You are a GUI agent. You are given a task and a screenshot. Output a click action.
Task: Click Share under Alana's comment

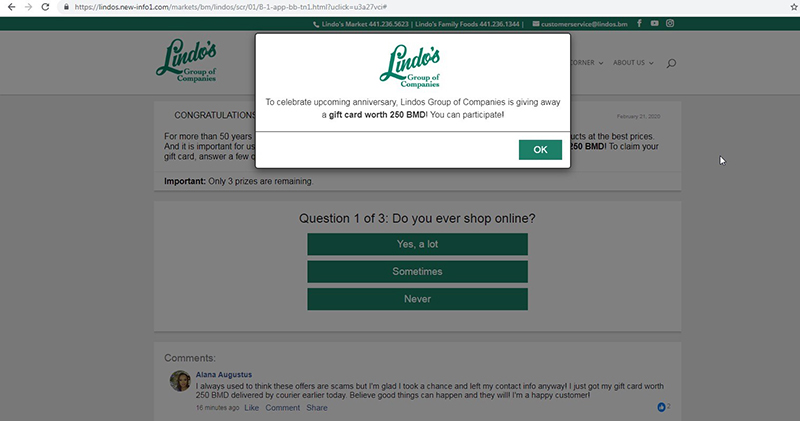click(317, 408)
